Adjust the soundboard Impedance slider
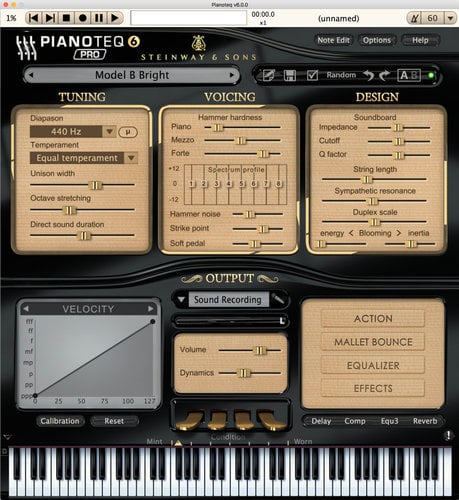This screenshot has width=459, height=500. [398, 128]
